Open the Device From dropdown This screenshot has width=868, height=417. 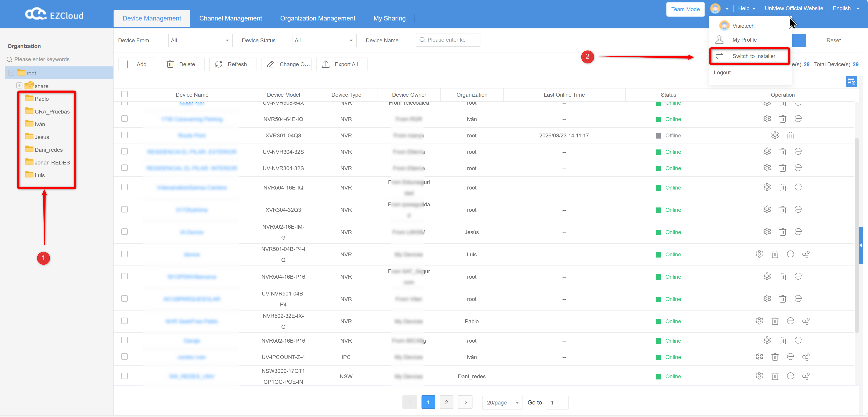pyautogui.click(x=200, y=40)
